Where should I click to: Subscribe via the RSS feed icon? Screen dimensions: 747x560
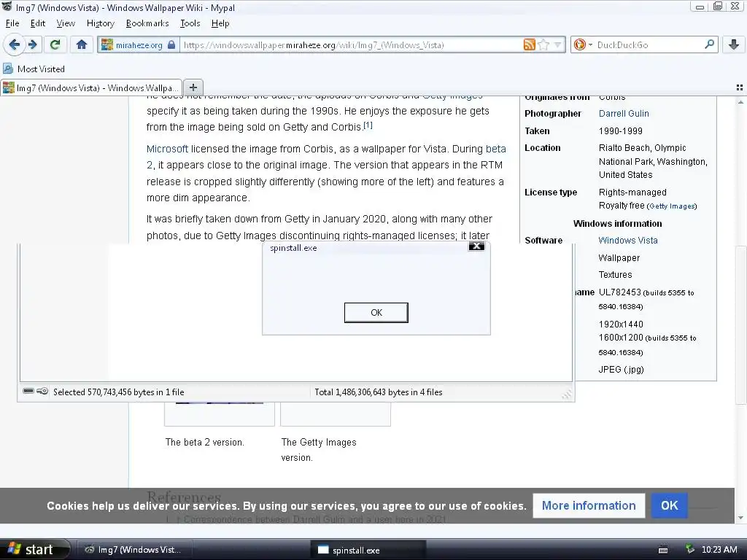coord(529,44)
